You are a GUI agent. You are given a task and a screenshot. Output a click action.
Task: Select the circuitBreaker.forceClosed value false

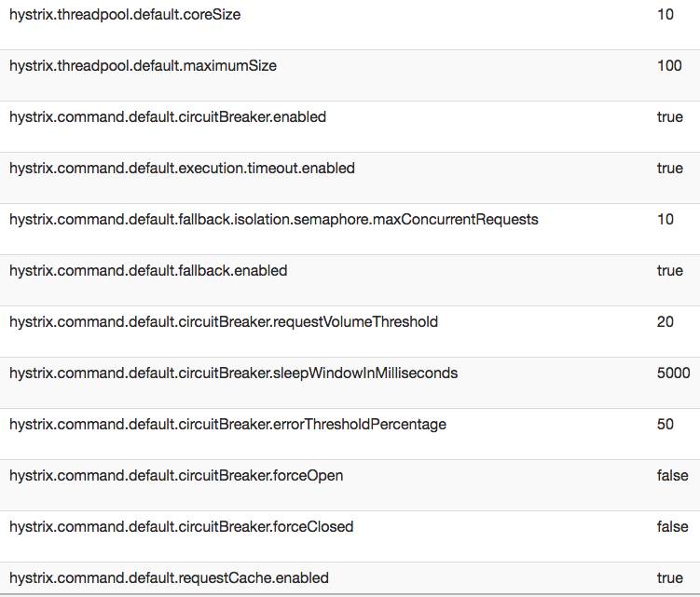coord(672,527)
